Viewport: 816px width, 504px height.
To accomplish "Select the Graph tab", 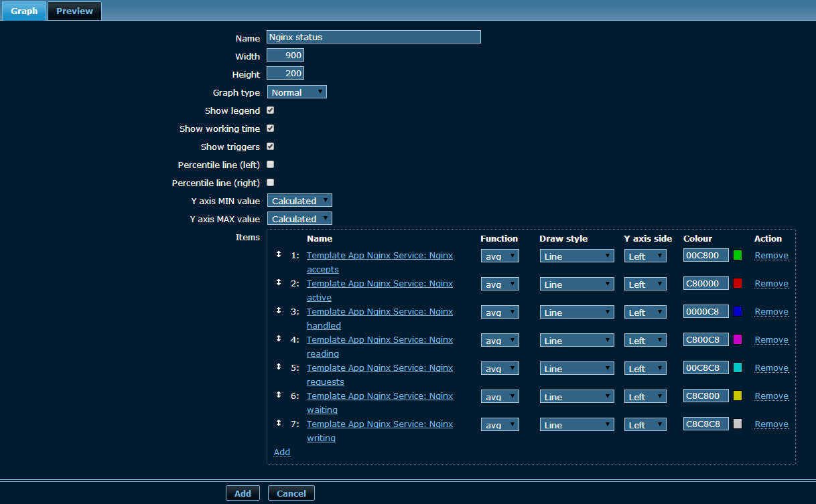I will click(24, 11).
